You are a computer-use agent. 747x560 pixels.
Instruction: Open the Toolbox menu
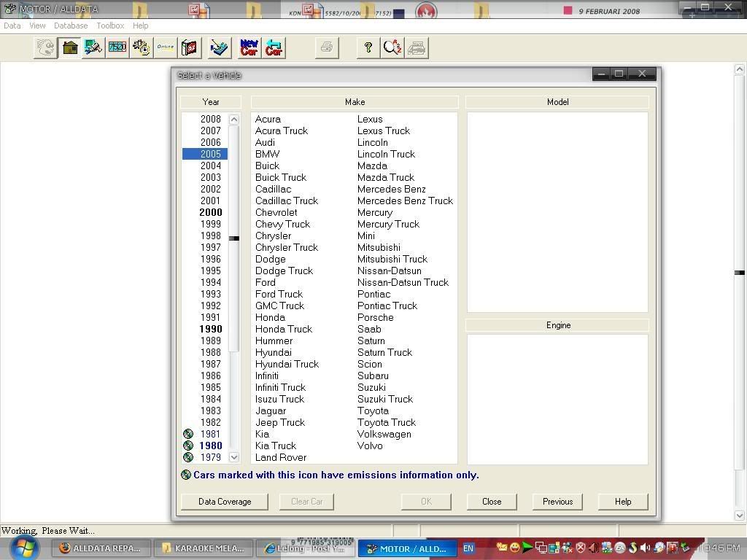(110, 26)
